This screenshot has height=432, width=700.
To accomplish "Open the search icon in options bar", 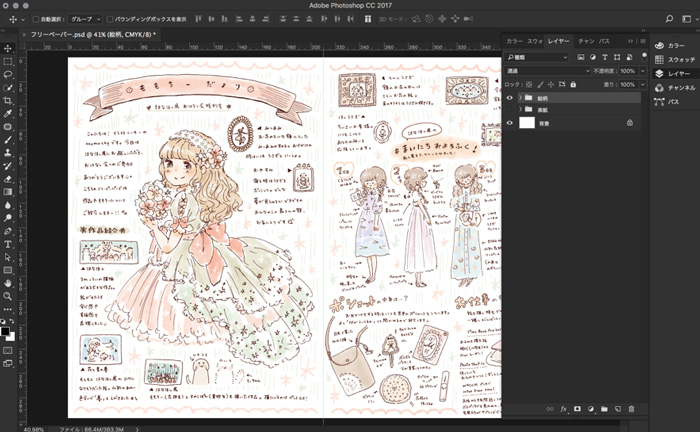I will [x=669, y=19].
